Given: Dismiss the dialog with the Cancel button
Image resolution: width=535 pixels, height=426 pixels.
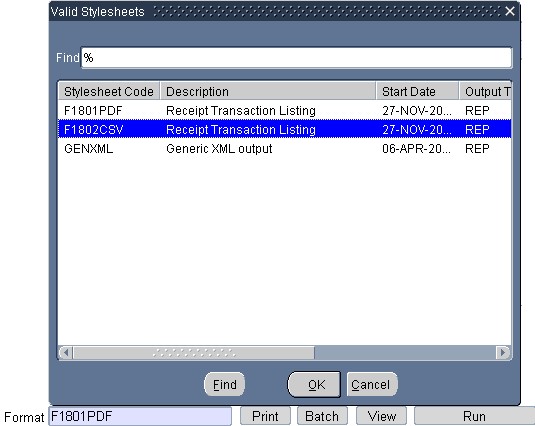Looking at the screenshot, I should pyautogui.click(x=372, y=384).
